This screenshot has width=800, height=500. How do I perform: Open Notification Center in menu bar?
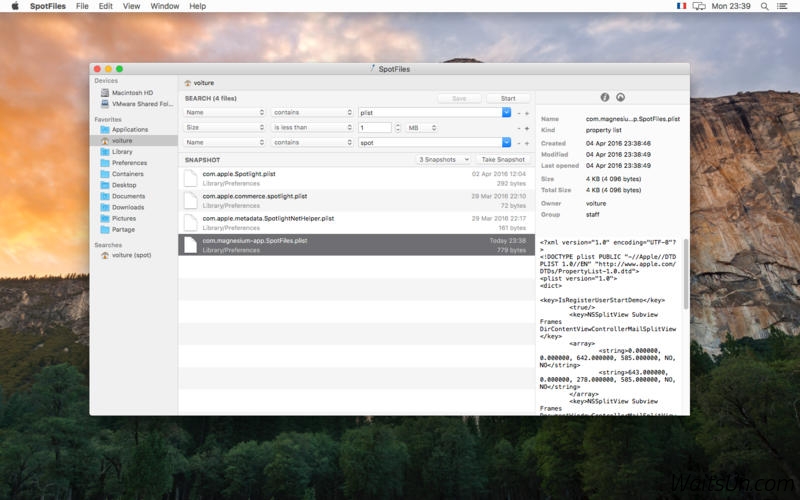(782, 6)
